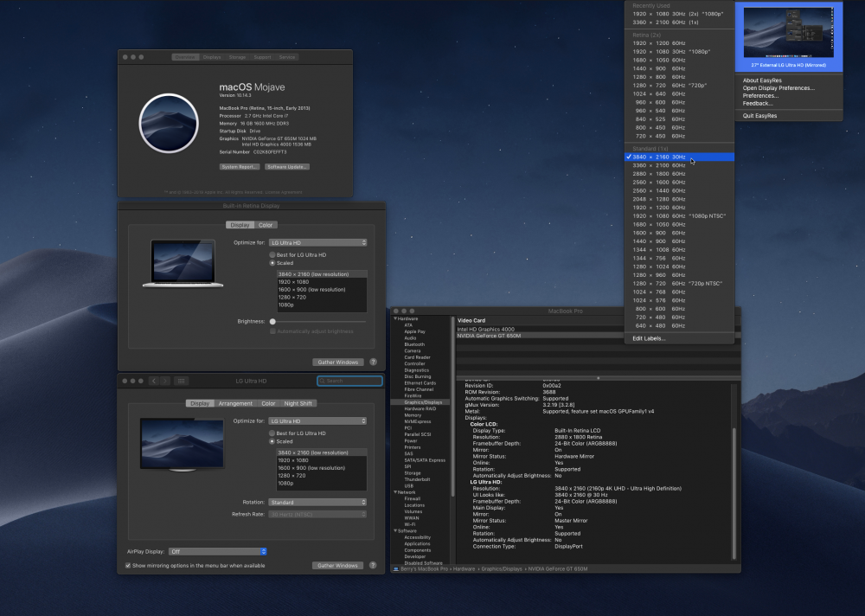
Task: Select Scaled radio in LG Ultra HD window
Action: pos(272,441)
